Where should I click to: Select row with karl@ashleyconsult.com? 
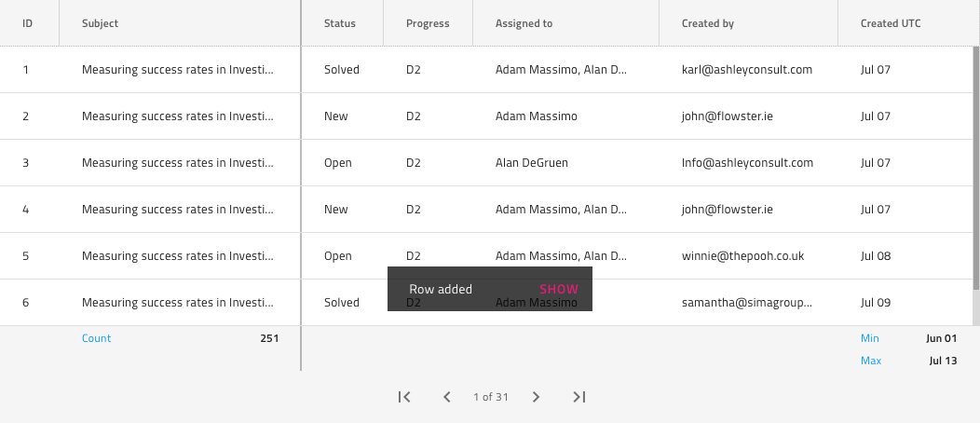click(x=747, y=70)
